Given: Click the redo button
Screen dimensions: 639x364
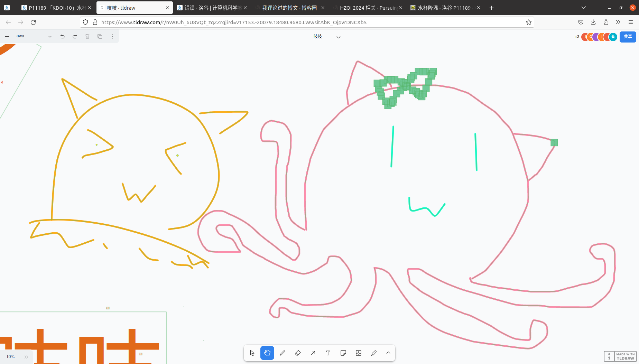Looking at the screenshot, I should click(x=75, y=36).
